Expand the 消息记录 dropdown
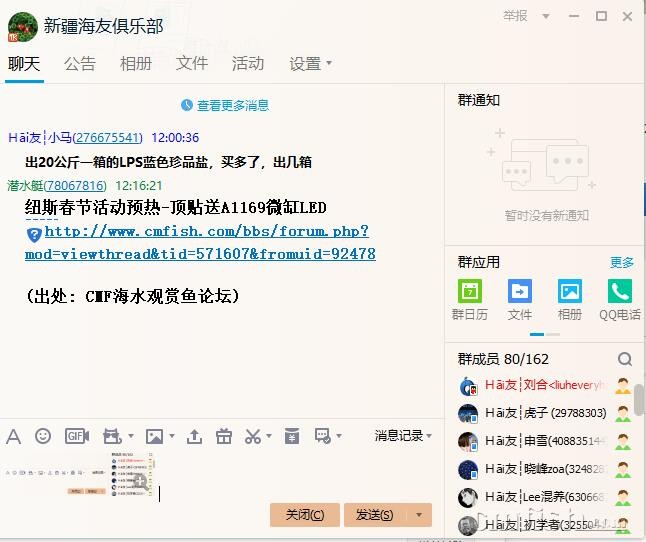The height and width of the screenshot is (542, 646). [x=403, y=436]
